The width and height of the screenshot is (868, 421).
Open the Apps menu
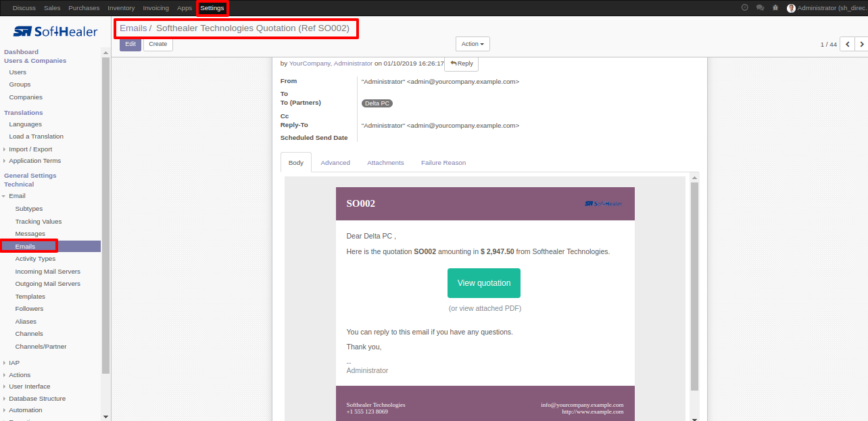(185, 8)
